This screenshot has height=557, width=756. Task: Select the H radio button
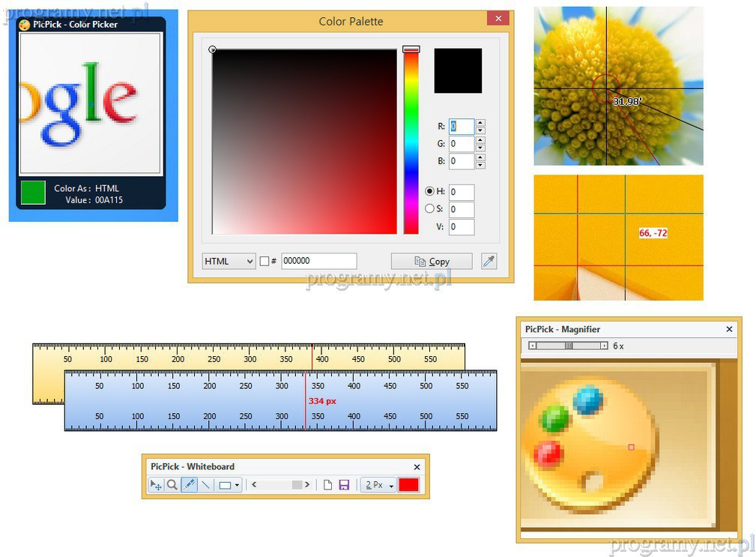coord(429,191)
